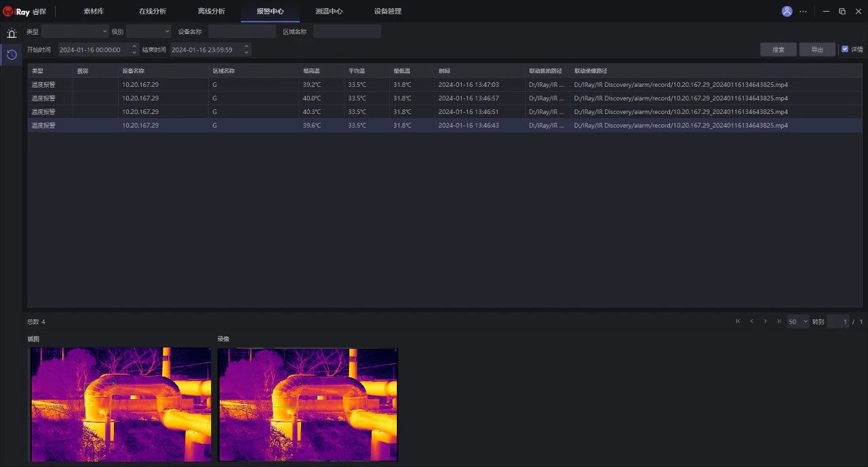Click the 搜索 search button
The width and height of the screenshot is (868, 467).
click(778, 50)
